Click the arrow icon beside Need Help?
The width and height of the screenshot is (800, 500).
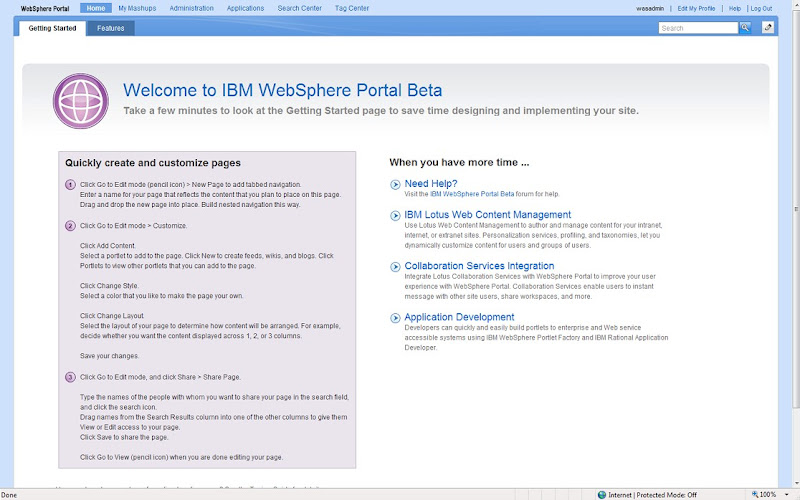396,184
